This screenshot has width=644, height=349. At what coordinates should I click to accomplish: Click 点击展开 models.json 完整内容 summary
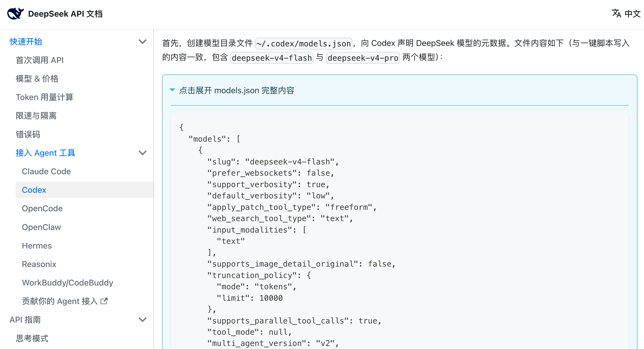click(236, 90)
